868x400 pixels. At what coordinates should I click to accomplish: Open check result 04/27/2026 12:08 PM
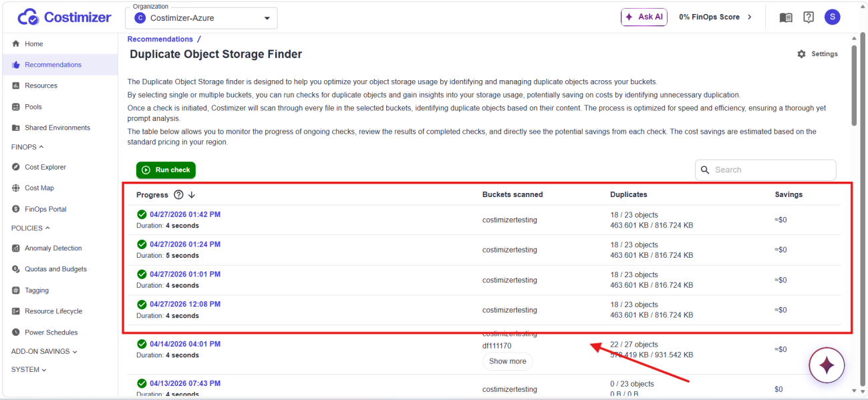pyautogui.click(x=185, y=305)
